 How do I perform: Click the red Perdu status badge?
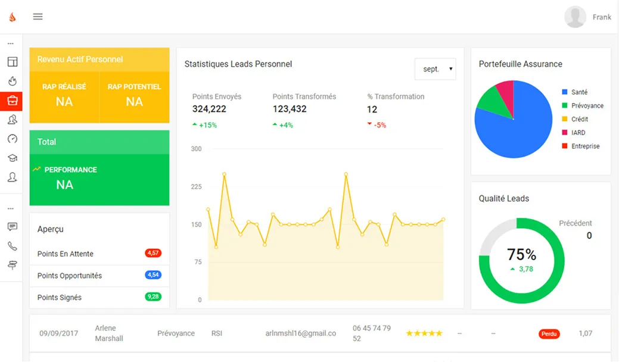point(549,334)
